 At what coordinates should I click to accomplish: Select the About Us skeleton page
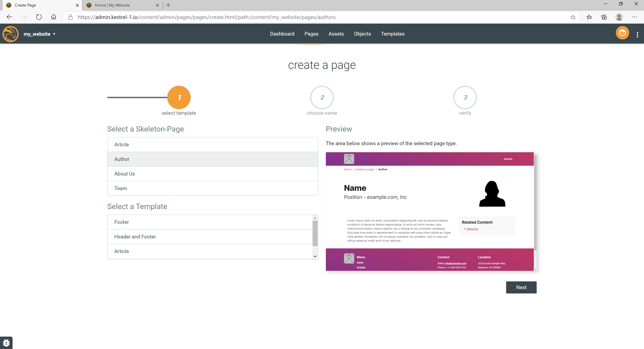click(212, 174)
